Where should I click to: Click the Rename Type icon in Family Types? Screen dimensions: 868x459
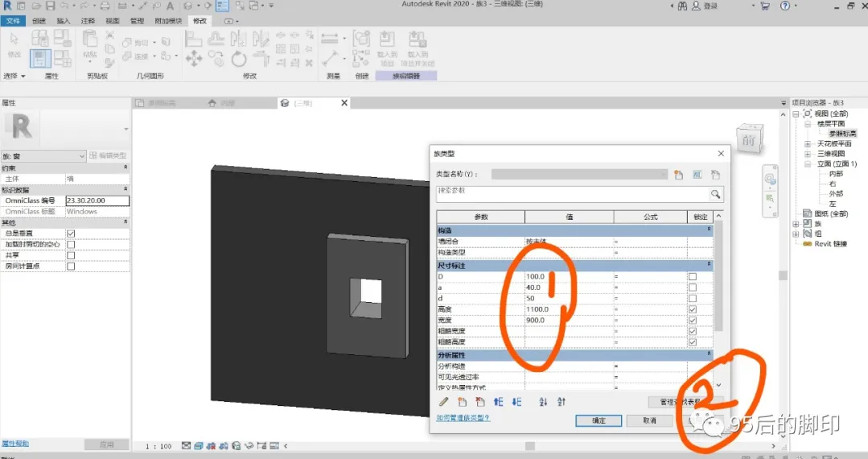[x=697, y=175]
